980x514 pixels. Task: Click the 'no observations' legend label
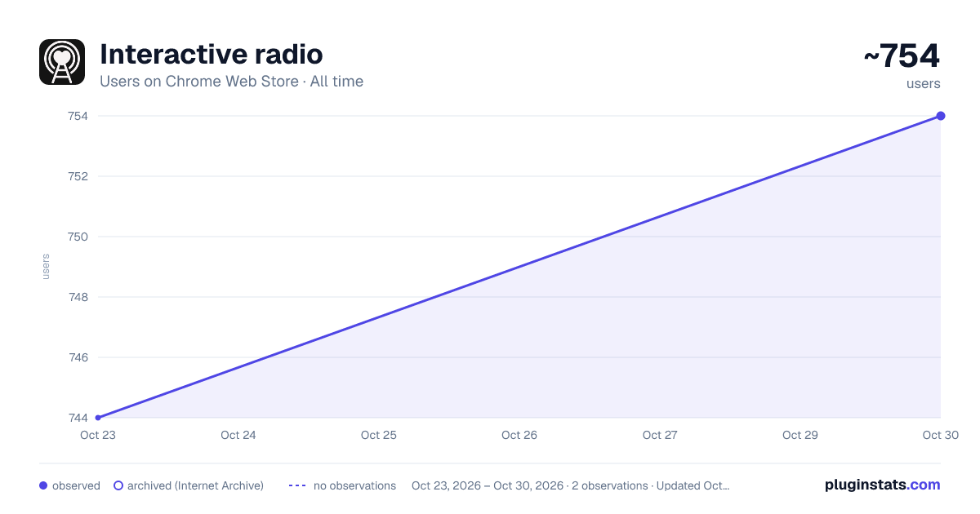354,485
